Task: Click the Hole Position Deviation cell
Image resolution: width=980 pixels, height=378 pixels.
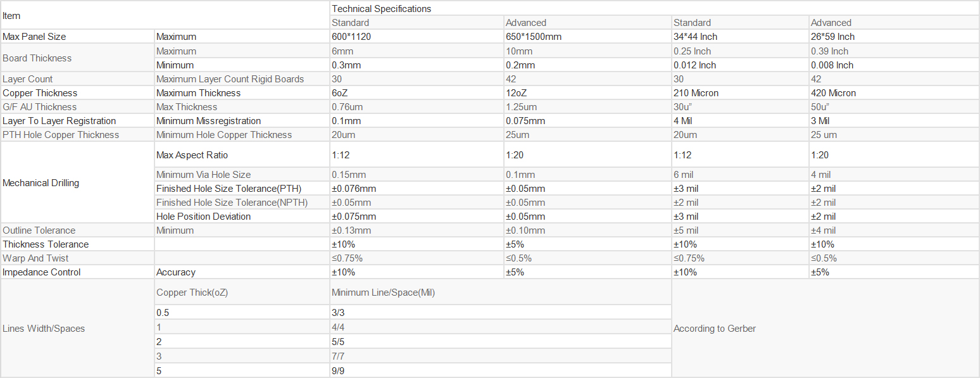Action: (x=242, y=217)
